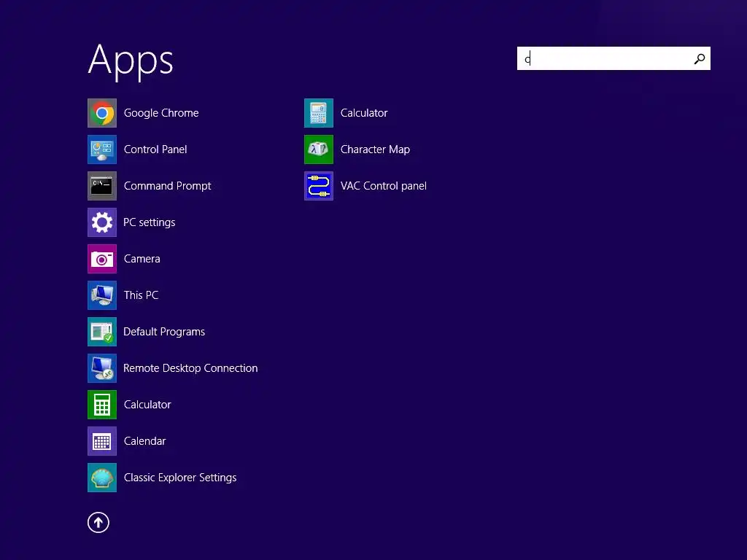Image resolution: width=747 pixels, height=560 pixels.
Task: Focus the apps search text box
Action: point(614,58)
